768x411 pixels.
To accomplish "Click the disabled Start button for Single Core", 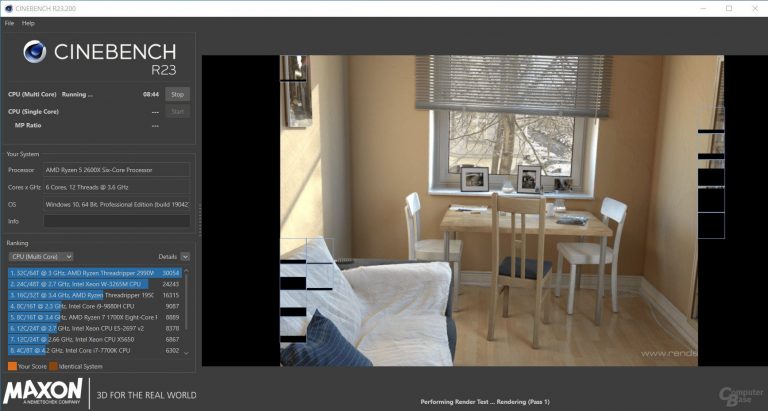I will [x=177, y=112].
